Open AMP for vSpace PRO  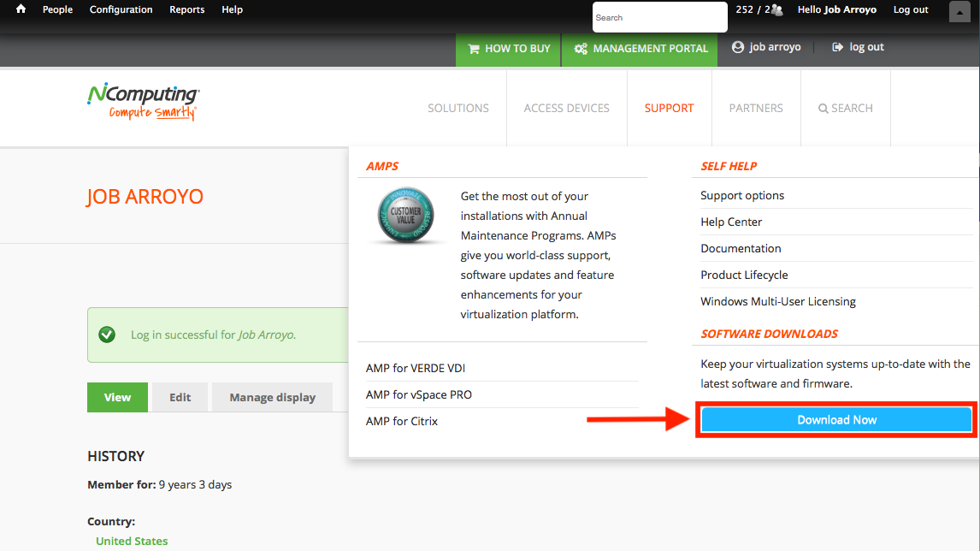(419, 394)
